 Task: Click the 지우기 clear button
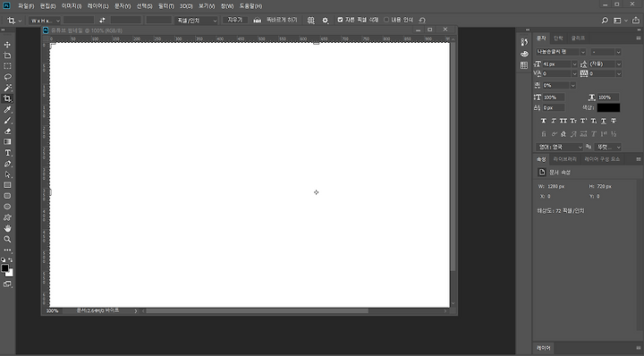coord(235,20)
